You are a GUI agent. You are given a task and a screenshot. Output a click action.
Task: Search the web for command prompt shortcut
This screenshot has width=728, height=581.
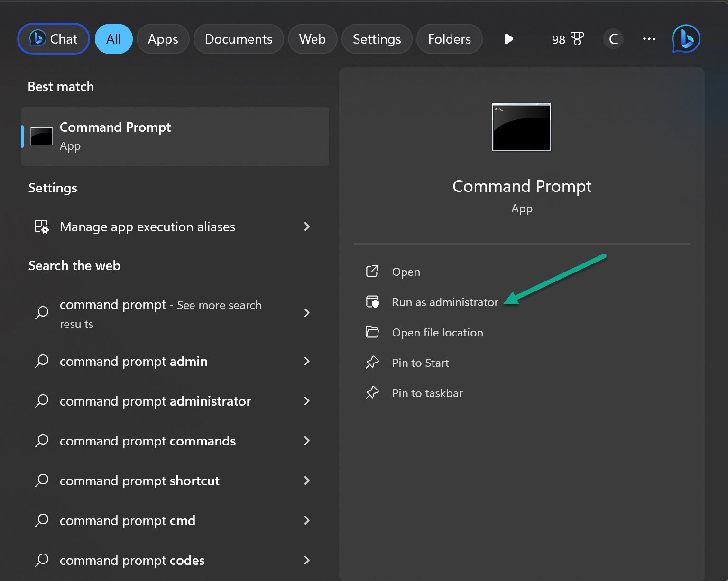click(x=175, y=481)
